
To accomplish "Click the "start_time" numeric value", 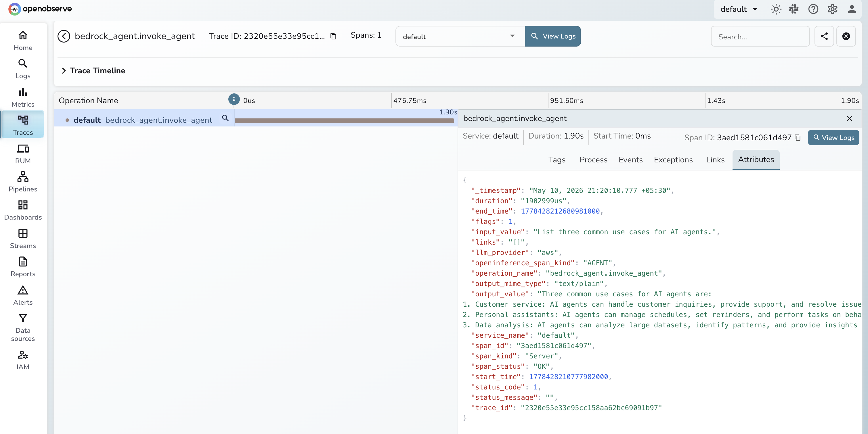I will coord(568,377).
